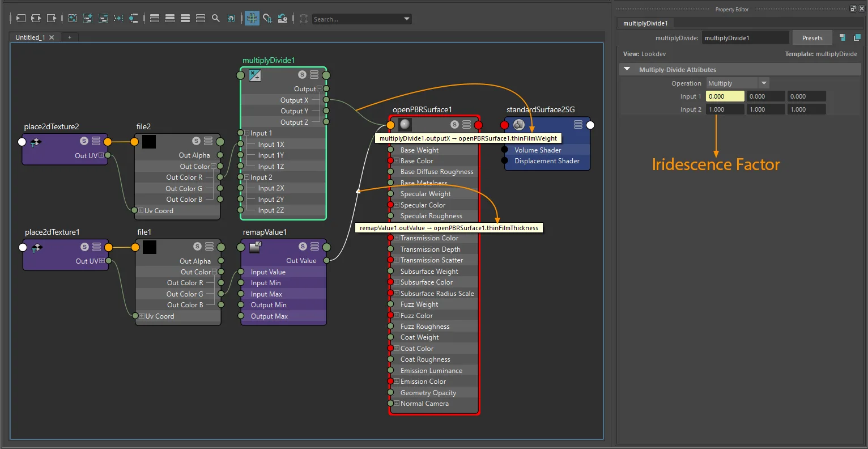
Task: Click view mode bars on standardSurface2SG node
Action: tap(578, 124)
